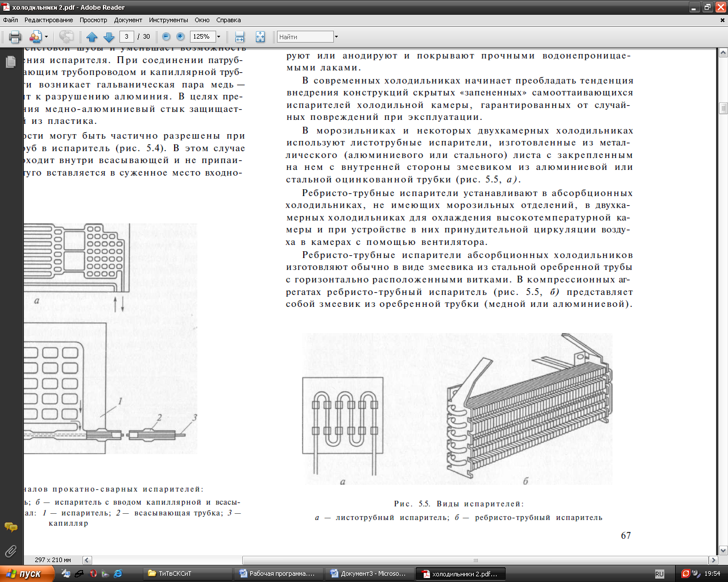Open the collaboration/share icon in toolbar
Image resolution: width=728 pixels, height=582 pixels.
click(x=35, y=37)
